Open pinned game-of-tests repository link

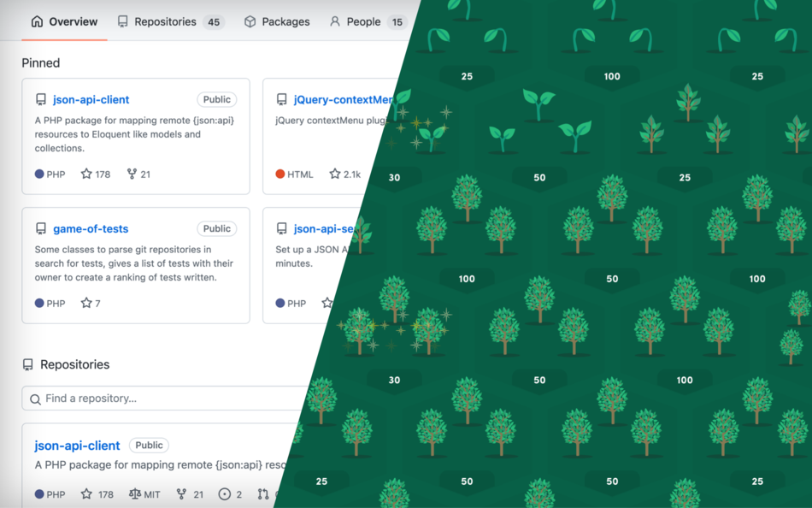point(91,228)
